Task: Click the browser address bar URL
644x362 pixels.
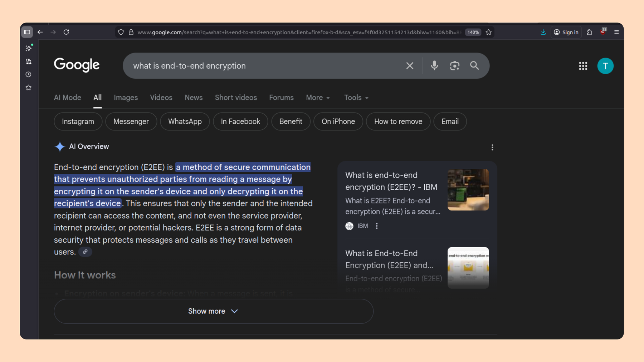Action: pyautogui.click(x=299, y=32)
